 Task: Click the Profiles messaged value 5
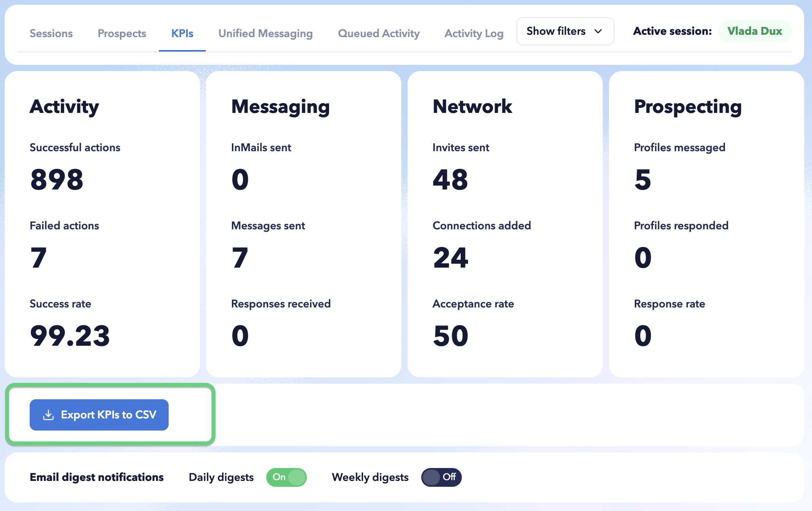[x=643, y=180]
